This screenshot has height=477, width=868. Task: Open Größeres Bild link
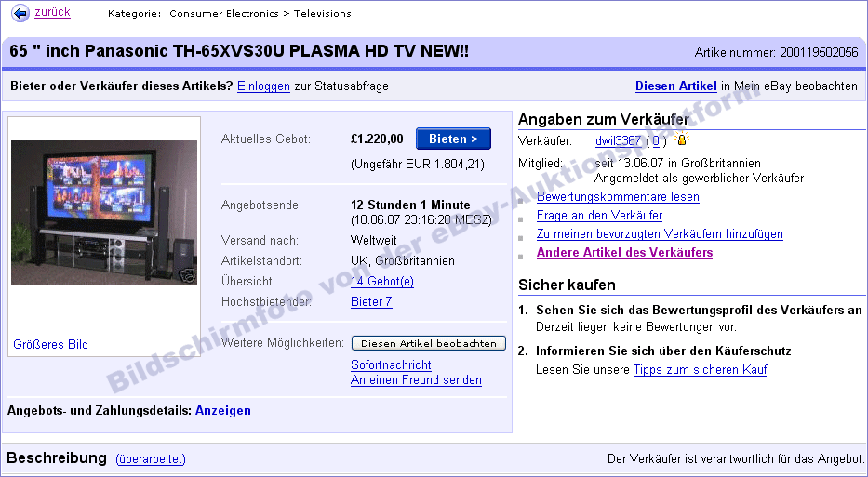(x=50, y=345)
